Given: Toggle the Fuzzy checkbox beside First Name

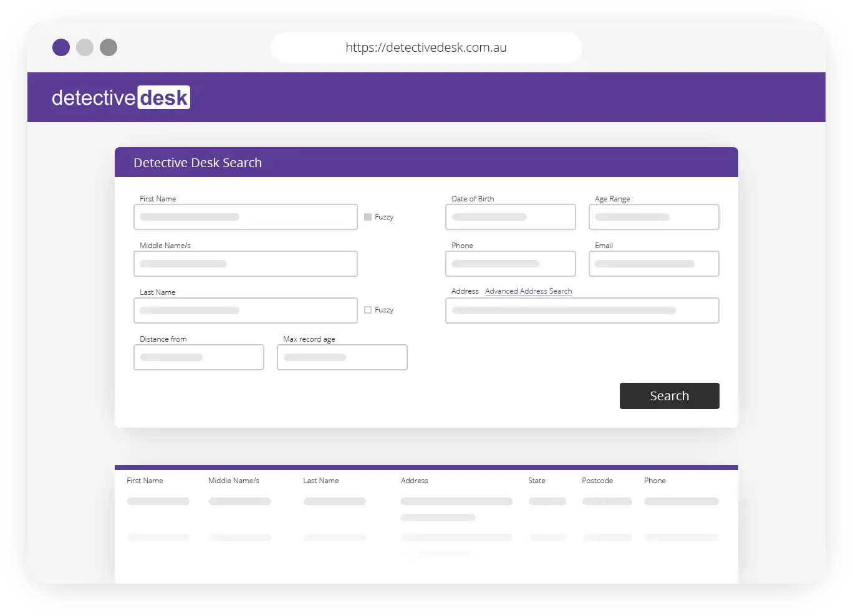Looking at the screenshot, I should (x=368, y=217).
